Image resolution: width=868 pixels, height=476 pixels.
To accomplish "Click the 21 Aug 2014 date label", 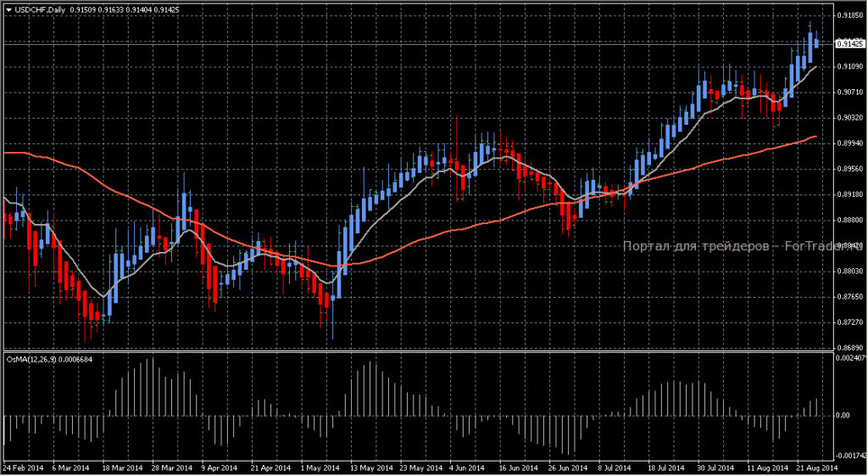I will (x=817, y=468).
